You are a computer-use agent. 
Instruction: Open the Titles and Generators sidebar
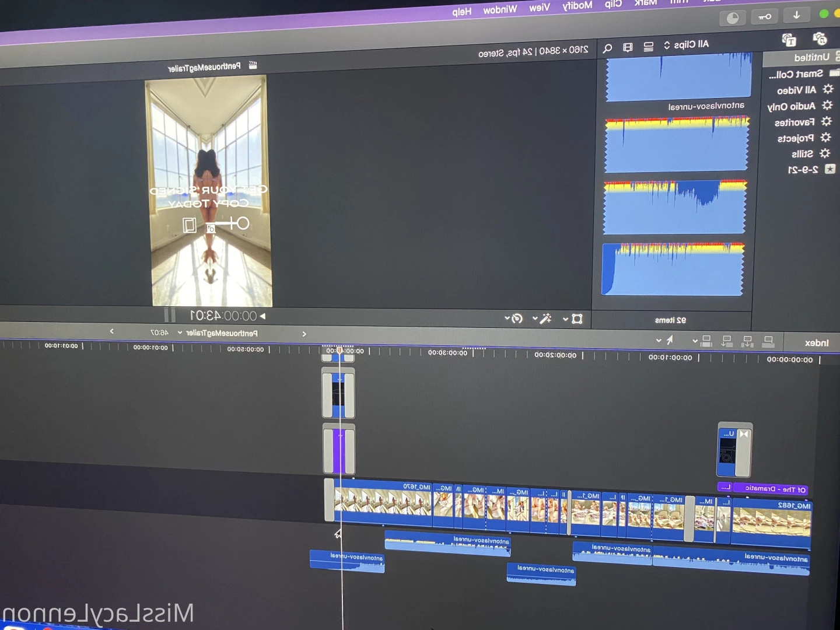point(789,40)
